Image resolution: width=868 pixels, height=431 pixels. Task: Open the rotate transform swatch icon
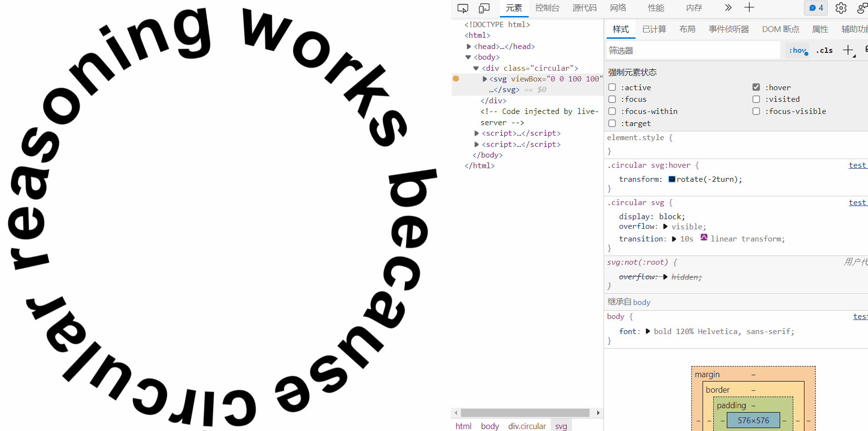pyautogui.click(x=672, y=179)
